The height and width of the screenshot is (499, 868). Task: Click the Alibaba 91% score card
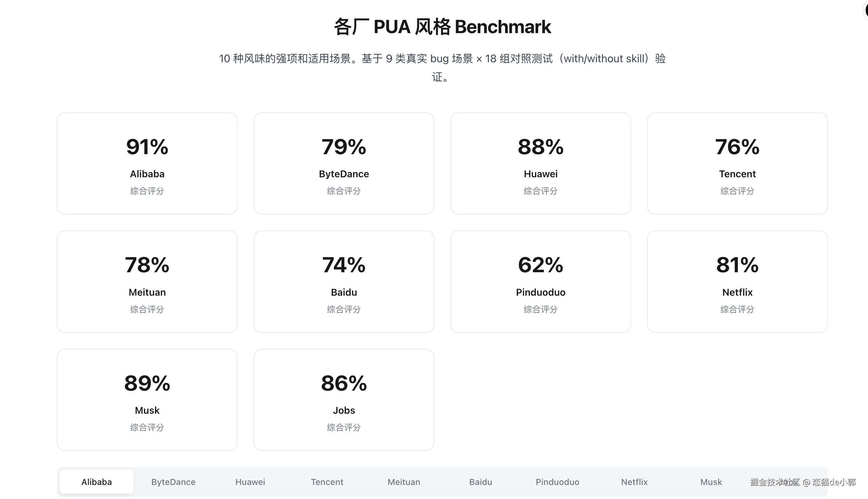click(x=147, y=164)
